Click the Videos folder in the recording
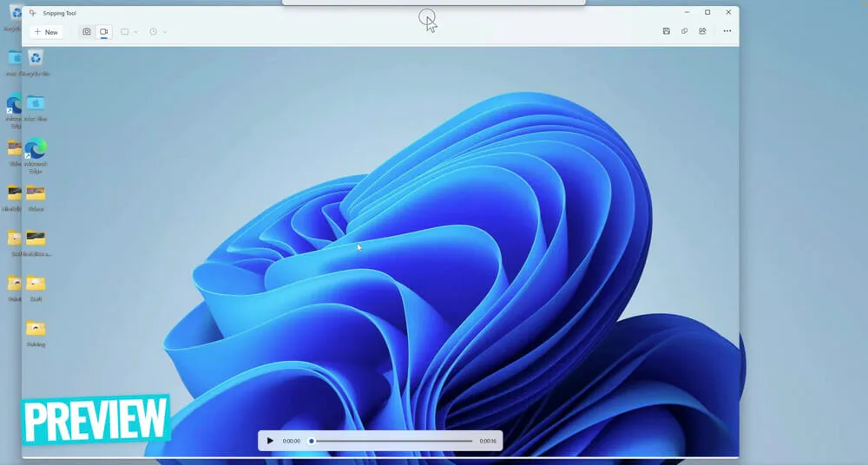The height and width of the screenshot is (465, 868). [x=36, y=193]
